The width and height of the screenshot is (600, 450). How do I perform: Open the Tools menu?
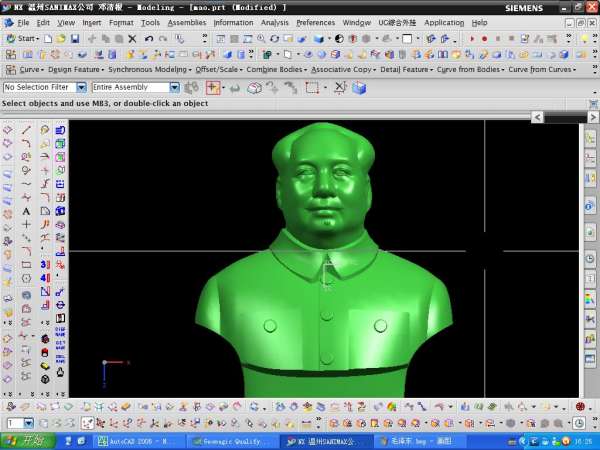coord(150,23)
